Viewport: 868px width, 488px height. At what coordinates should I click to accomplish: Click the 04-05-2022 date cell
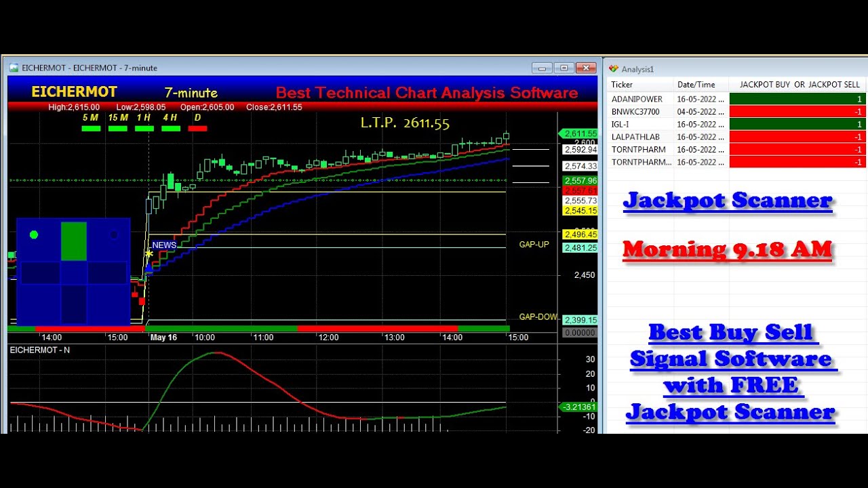click(x=701, y=112)
